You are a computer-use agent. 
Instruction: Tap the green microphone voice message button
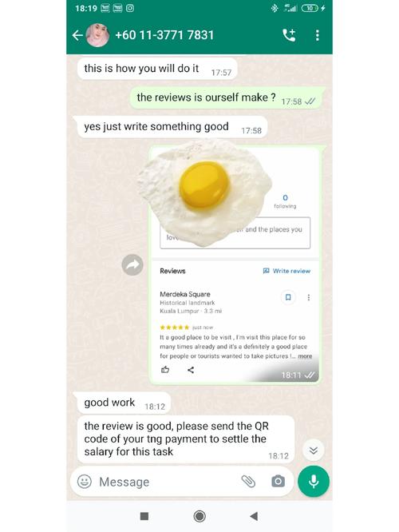(314, 482)
